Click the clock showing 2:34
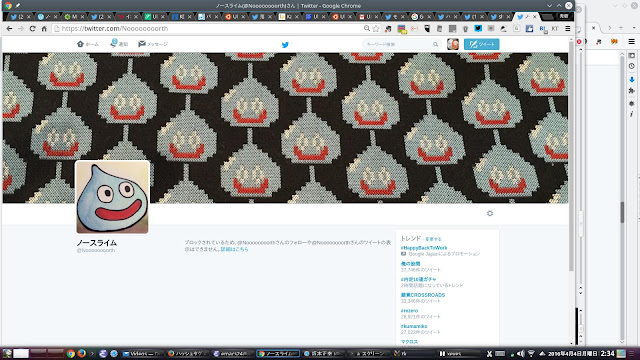This screenshot has width=640, height=360. point(607,353)
